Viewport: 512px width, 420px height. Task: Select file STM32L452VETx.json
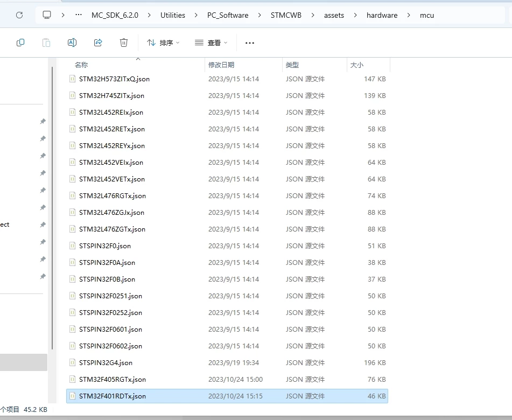click(227, 179)
